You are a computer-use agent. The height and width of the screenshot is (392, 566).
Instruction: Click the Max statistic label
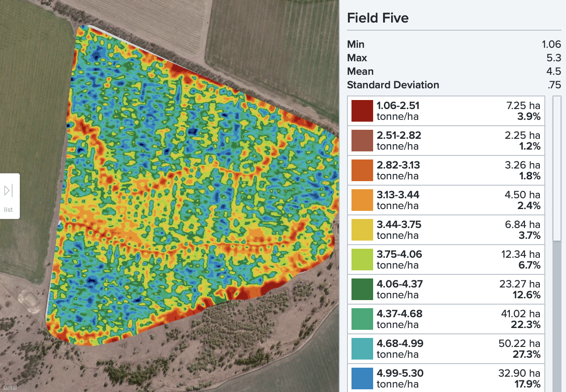coord(357,58)
